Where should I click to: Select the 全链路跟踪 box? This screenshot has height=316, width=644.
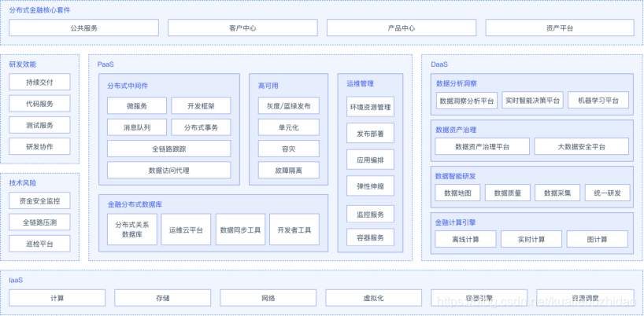[x=168, y=149]
